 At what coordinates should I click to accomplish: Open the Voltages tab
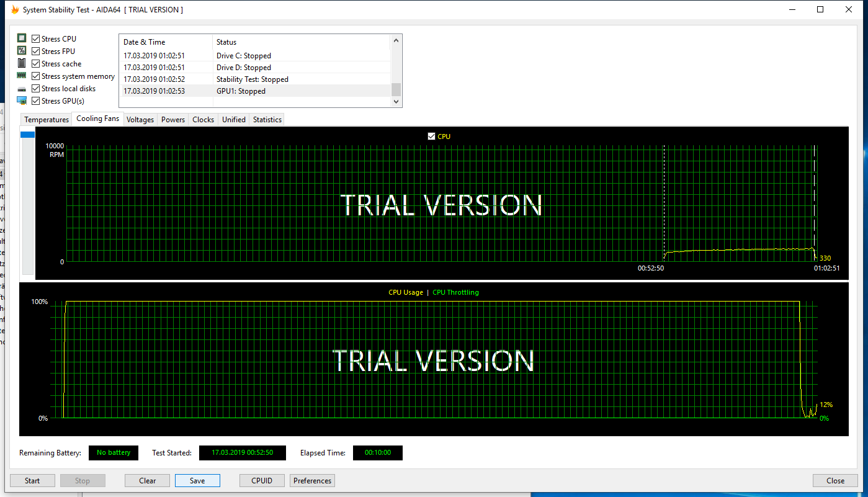[140, 120]
